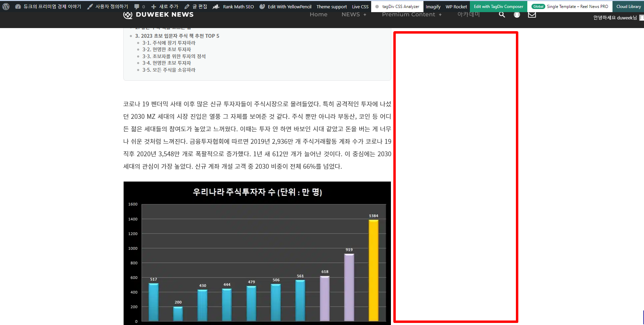Open Single Template – Reel News PRO

pos(570,7)
